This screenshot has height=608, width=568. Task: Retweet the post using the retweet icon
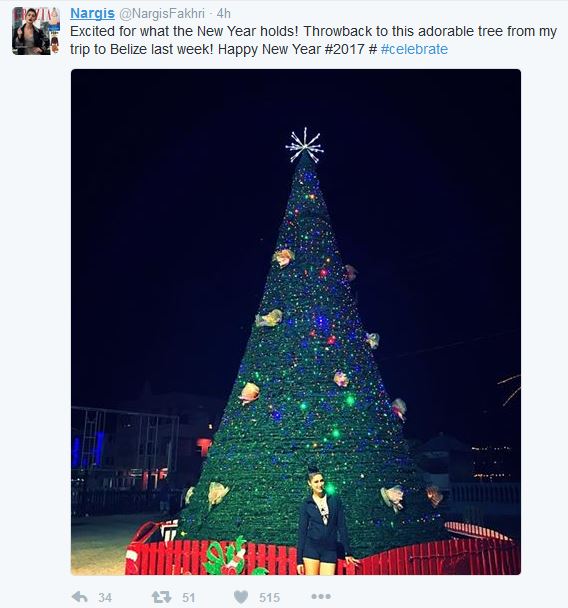[x=161, y=597]
